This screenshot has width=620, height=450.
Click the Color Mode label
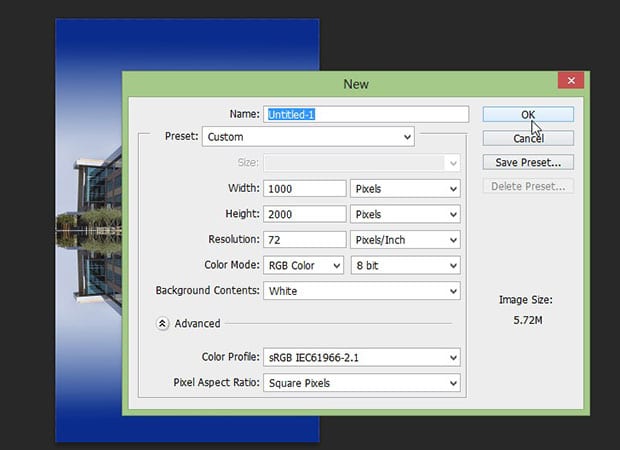click(232, 265)
